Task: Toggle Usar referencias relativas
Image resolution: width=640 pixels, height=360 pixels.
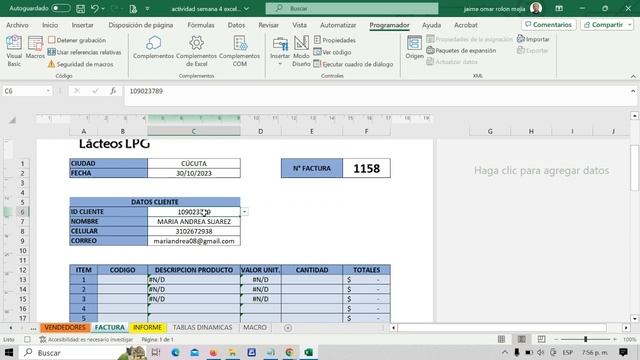Action: 84,52
